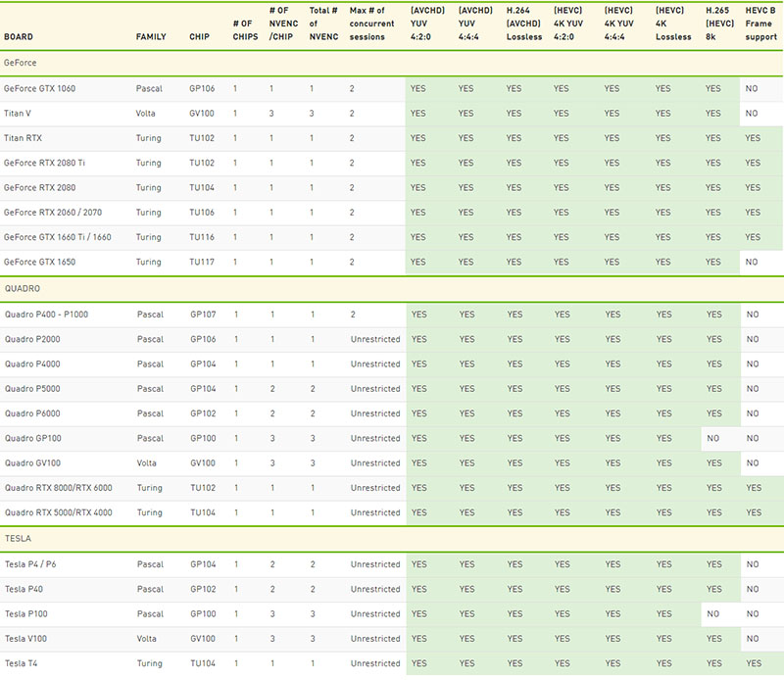
Task: Click the 'Max # of concurrent sessions' header
Action: tap(372, 24)
